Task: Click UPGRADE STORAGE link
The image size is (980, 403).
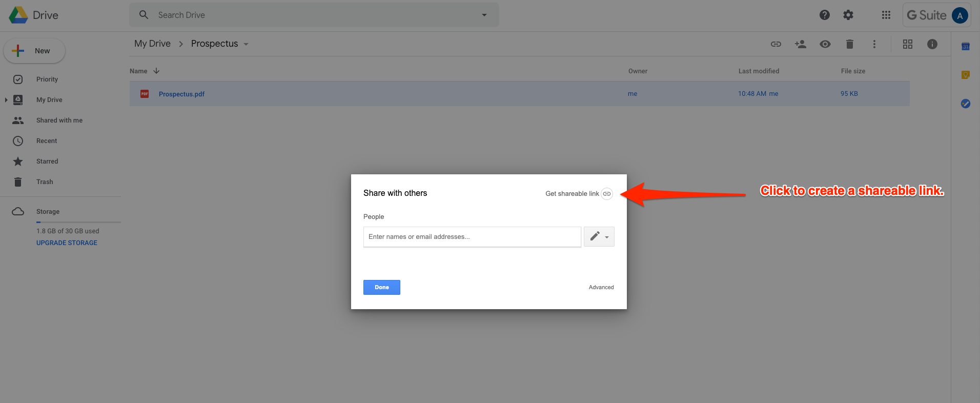Action: point(67,243)
